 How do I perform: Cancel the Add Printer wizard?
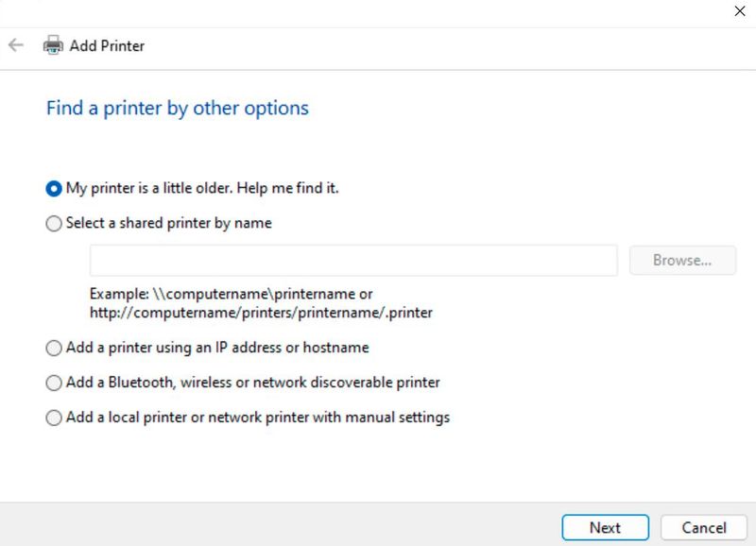[703, 527]
